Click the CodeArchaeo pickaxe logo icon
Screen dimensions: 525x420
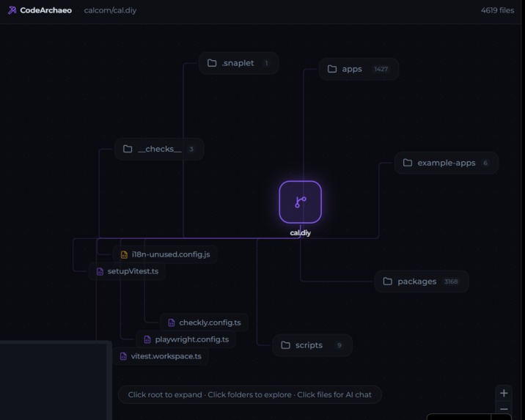[12, 10]
